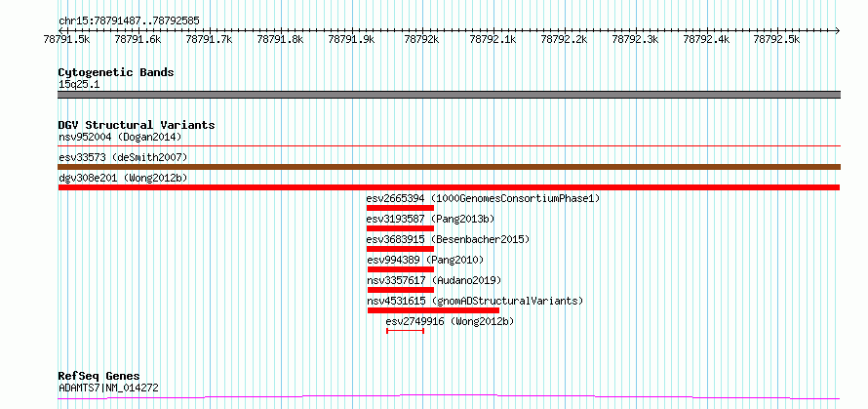
Task: Select the long red dgv308e201 bar
Action: click(449, 187)
